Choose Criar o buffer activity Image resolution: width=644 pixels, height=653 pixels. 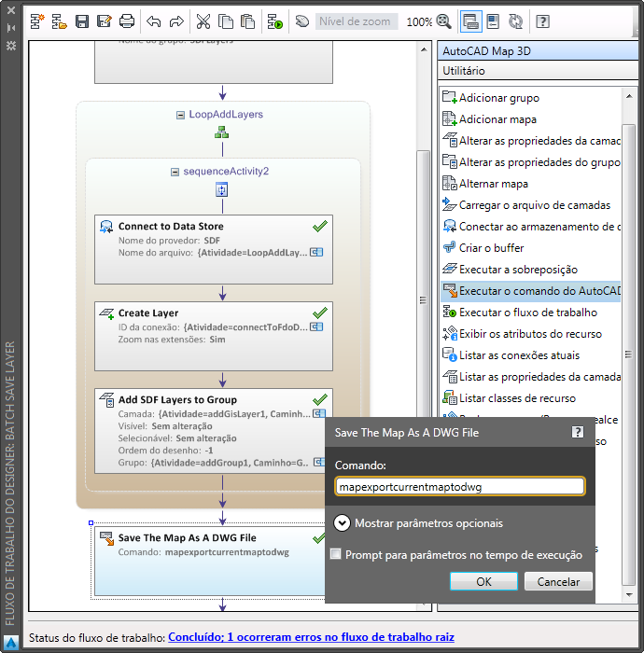click(x=531, y=248)
